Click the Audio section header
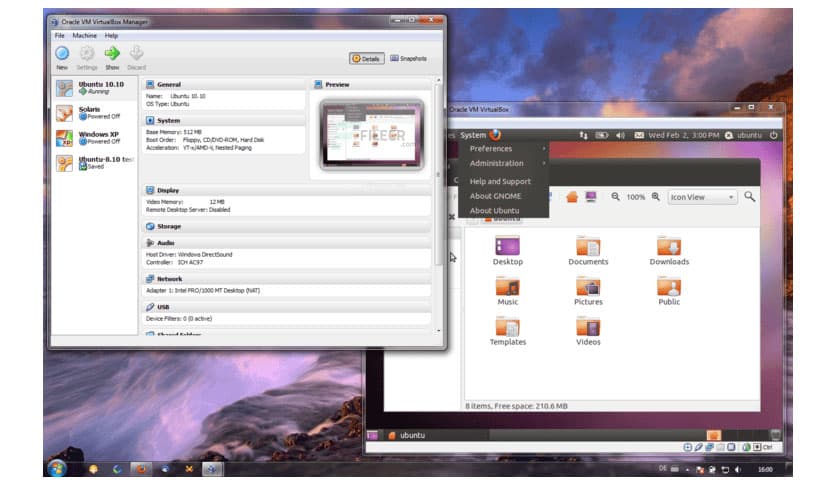836x484 pixels. coord(287,243)
